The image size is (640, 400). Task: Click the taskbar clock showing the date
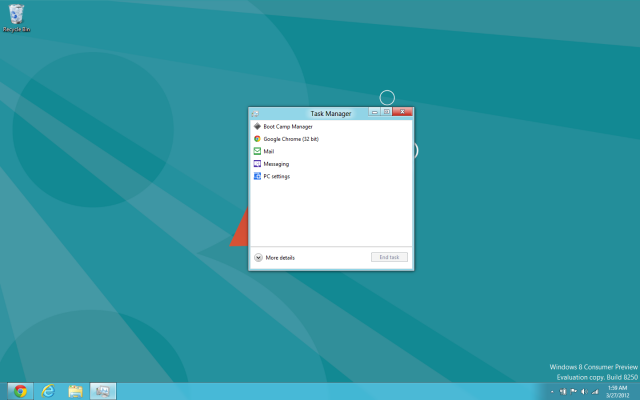(x=618, y=390)
